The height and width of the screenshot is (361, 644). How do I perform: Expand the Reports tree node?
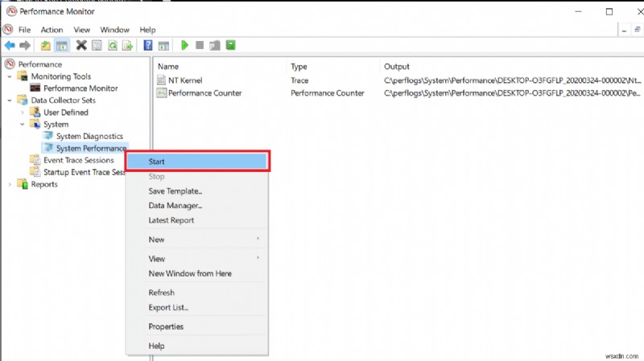10,184
